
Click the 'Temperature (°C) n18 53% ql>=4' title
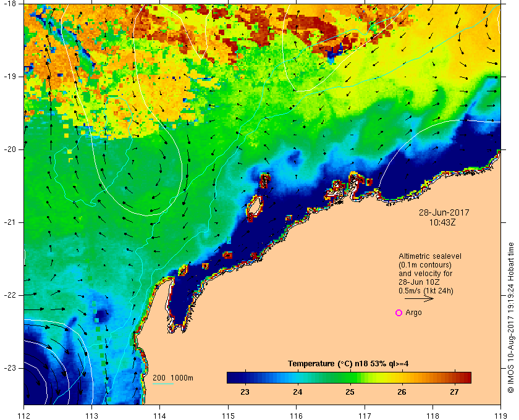coord(348,364)
